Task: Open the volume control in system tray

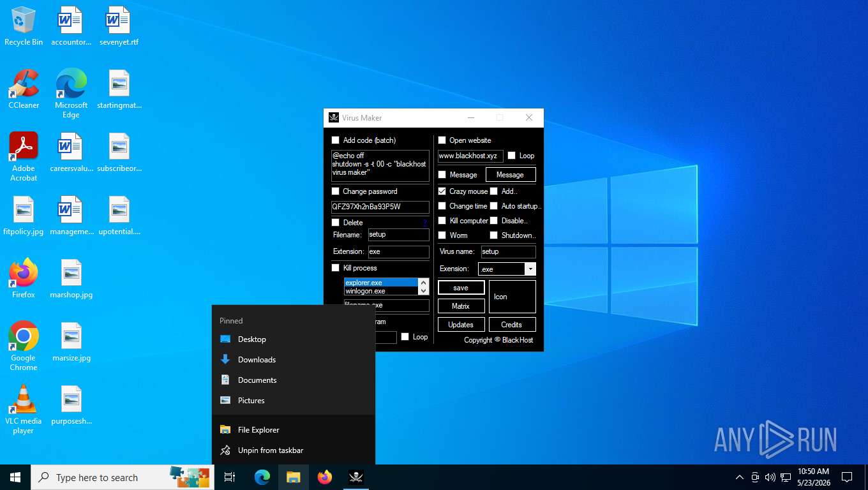Action: [x=770, y=477]
